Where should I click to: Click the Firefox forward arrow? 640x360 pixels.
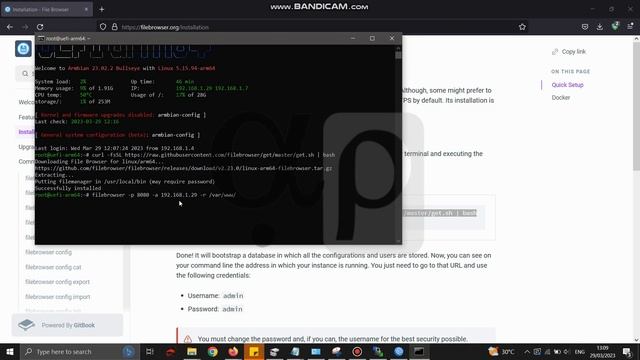tap(25, 27)
